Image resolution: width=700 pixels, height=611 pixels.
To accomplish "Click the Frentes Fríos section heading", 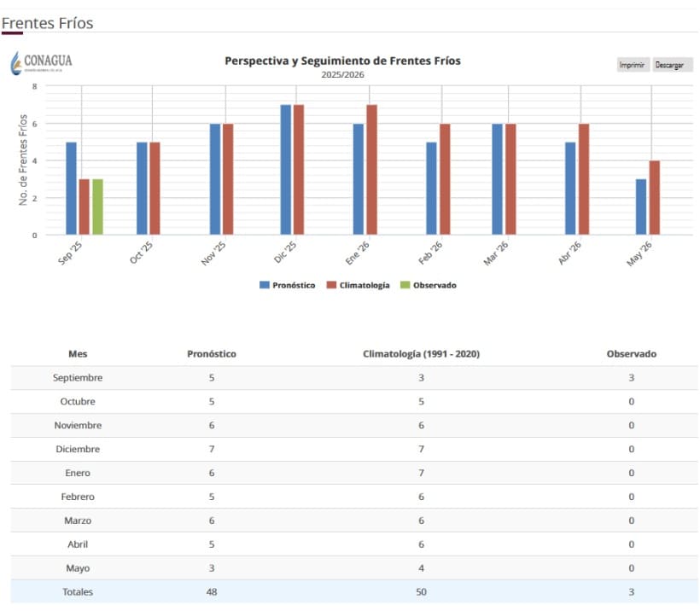I will click(48, 23).
